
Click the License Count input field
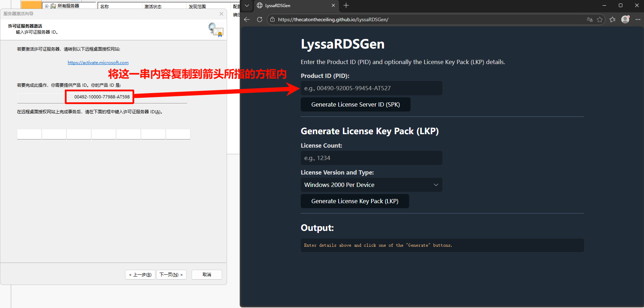click(x=371, y=158)
